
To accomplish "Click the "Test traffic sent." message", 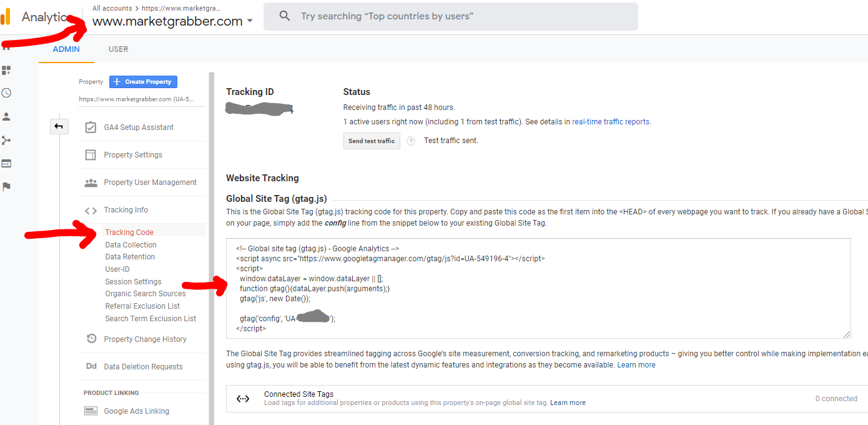I will [451, 141].
